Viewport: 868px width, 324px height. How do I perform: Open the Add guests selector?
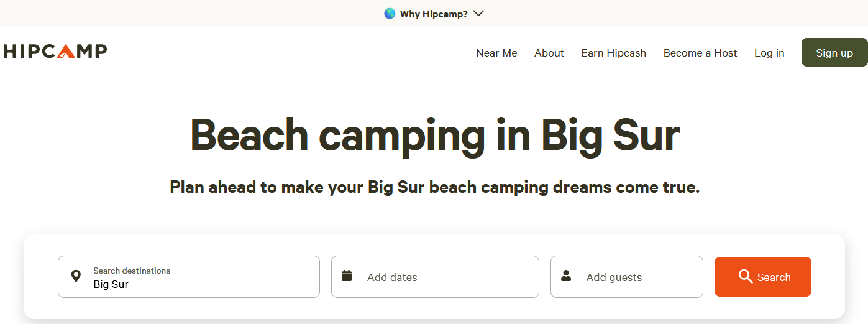627,277
